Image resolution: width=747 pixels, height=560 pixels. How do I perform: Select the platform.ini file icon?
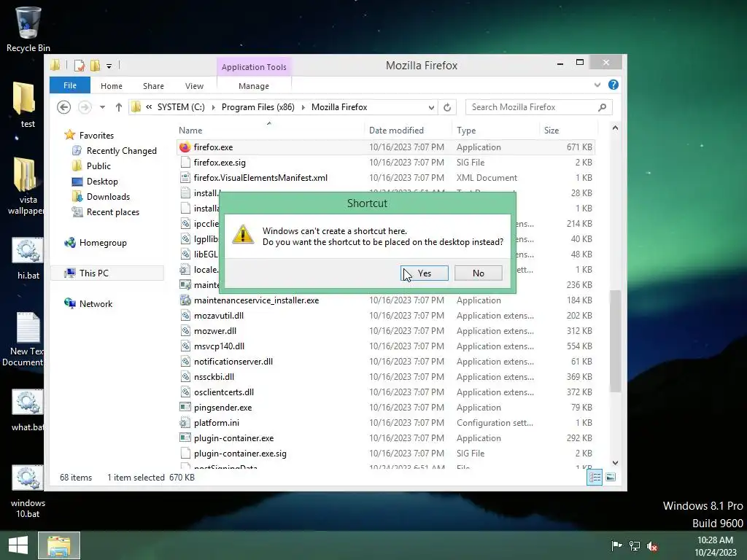click(185, 422)
